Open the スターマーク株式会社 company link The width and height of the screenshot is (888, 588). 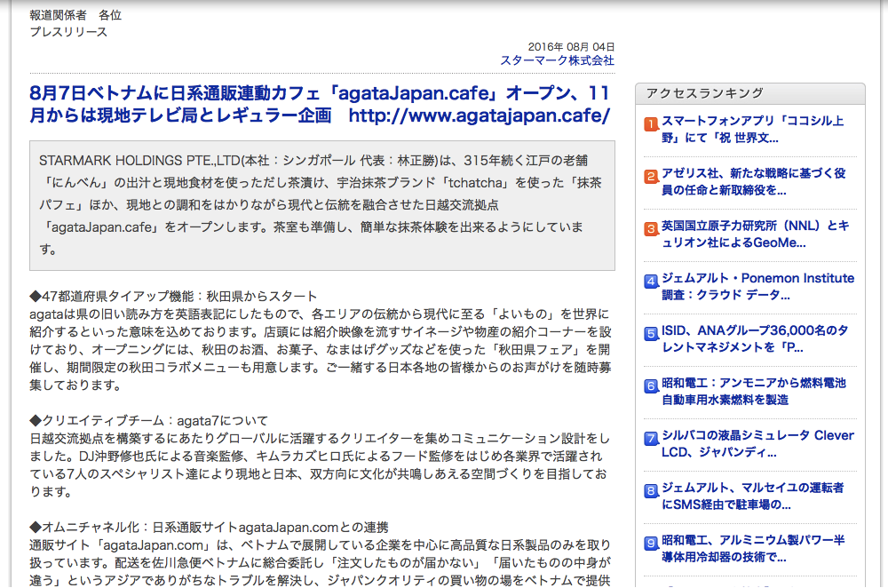[557, 60]
